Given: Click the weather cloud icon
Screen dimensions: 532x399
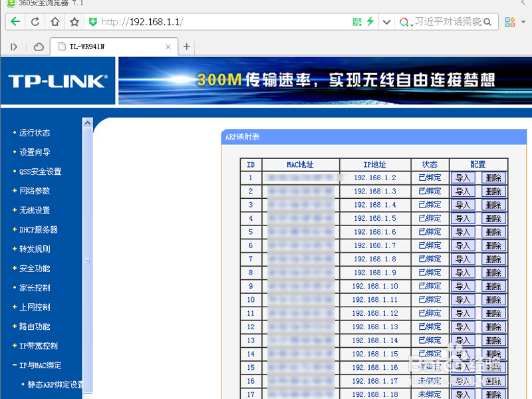Looking at the screenshot, I should click(x=38, y=47).
